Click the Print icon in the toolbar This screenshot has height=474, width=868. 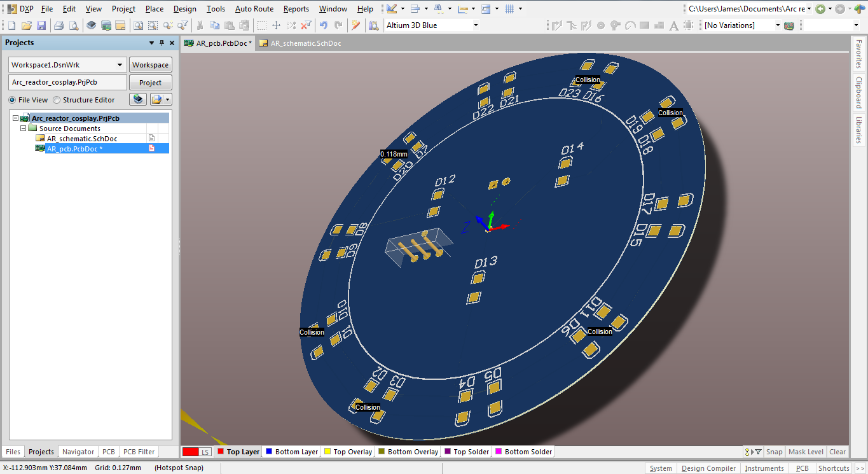click(59, 25)
